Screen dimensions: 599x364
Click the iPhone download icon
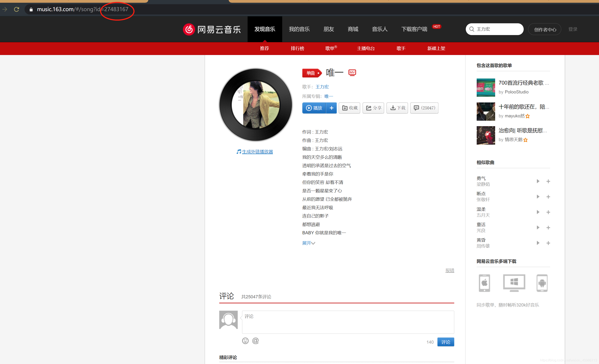484,283
